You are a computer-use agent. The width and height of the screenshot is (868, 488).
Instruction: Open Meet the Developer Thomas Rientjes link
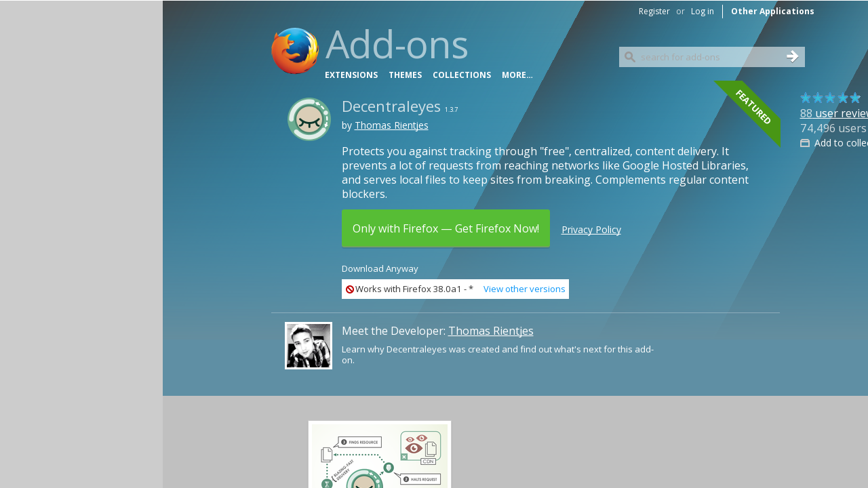coord(491,331)
